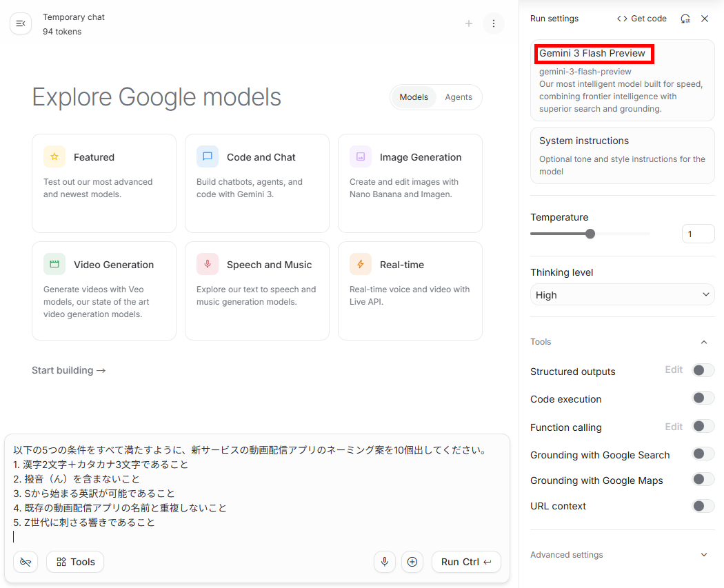Click the 94 tokens counter

(62, 32)
